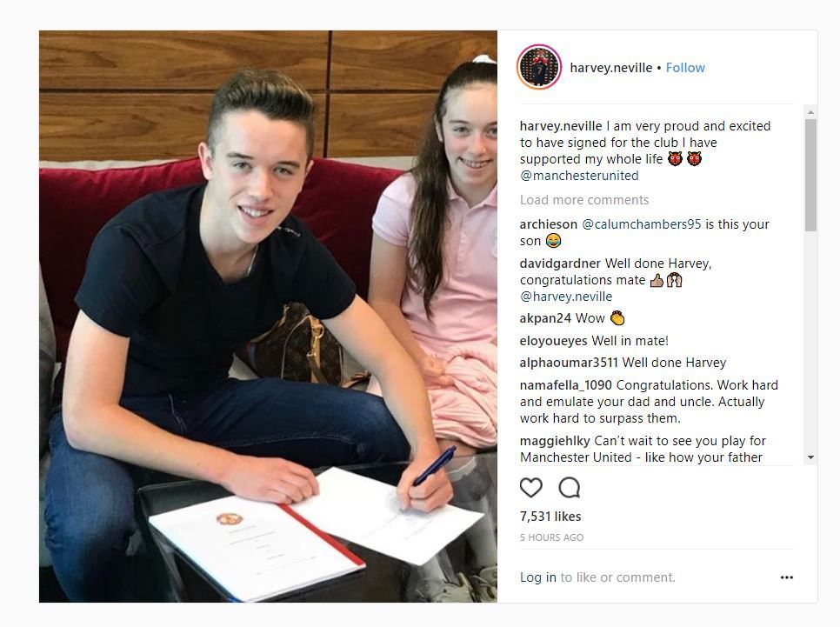Click the up arrow of comments scrollbar
The height and width of the screenshot is (627, 840).
click(x=810, y=112)
